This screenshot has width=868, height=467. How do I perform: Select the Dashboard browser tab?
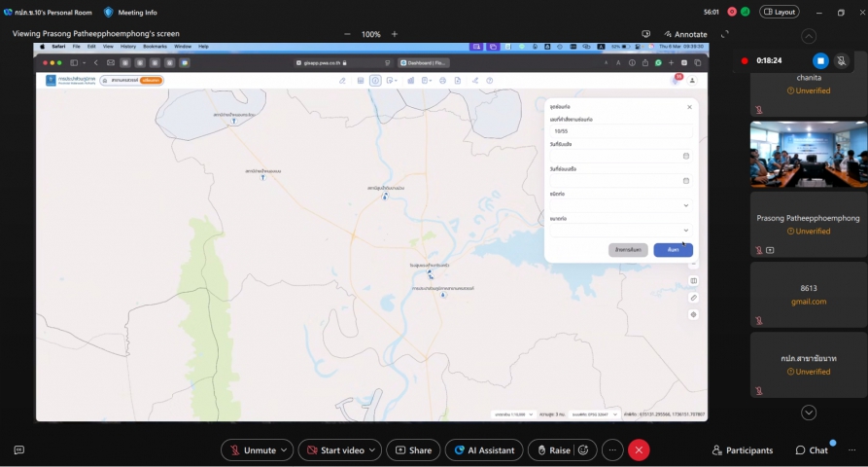[424, 62]
